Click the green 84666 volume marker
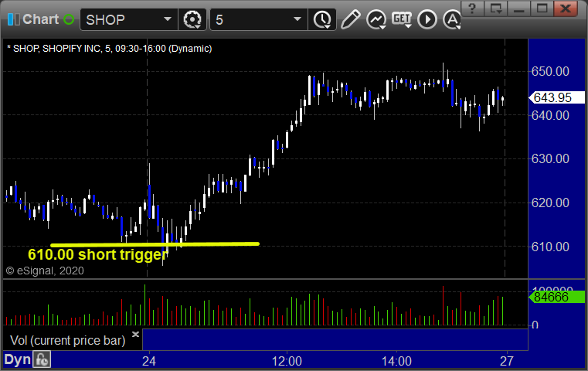 coord(556,297)
